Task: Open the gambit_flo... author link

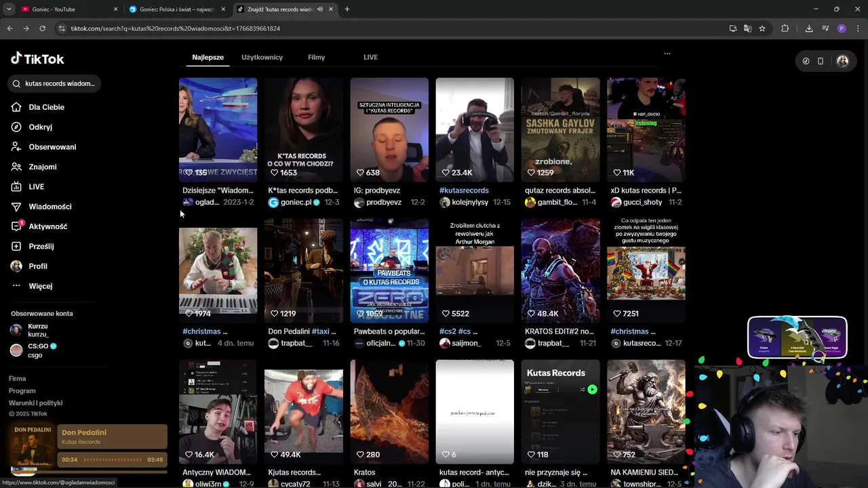Action: pyautogui.click(x=551, y=203)
